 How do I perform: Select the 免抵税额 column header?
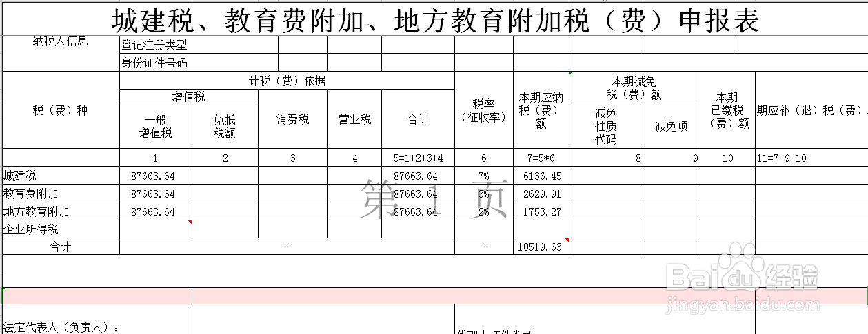[x=225, y=126]
